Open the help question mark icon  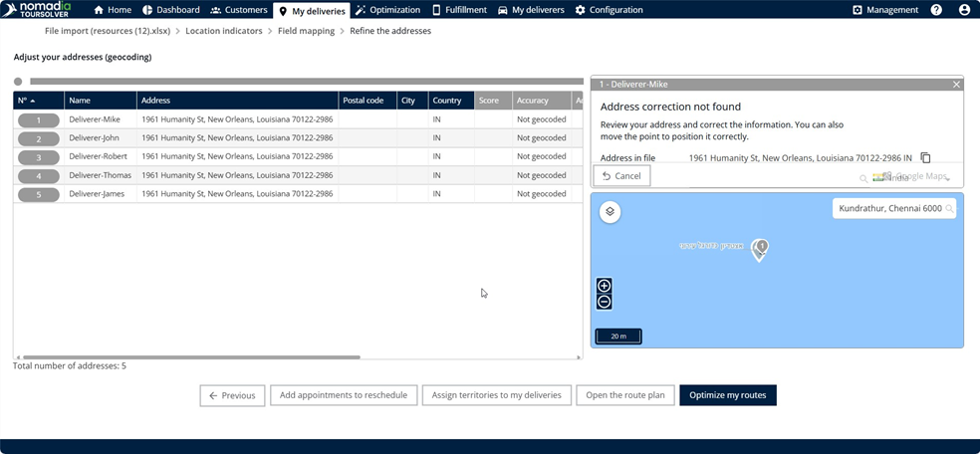936,10
